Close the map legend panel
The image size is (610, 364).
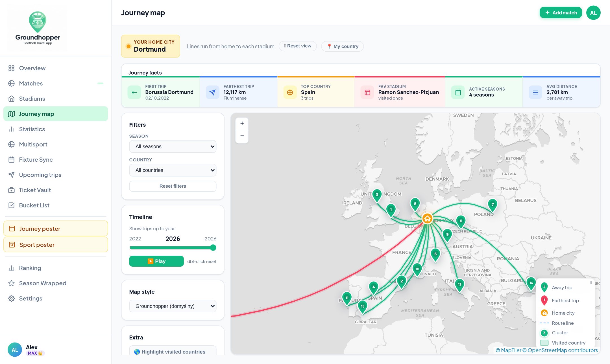(x=591, y=282)
